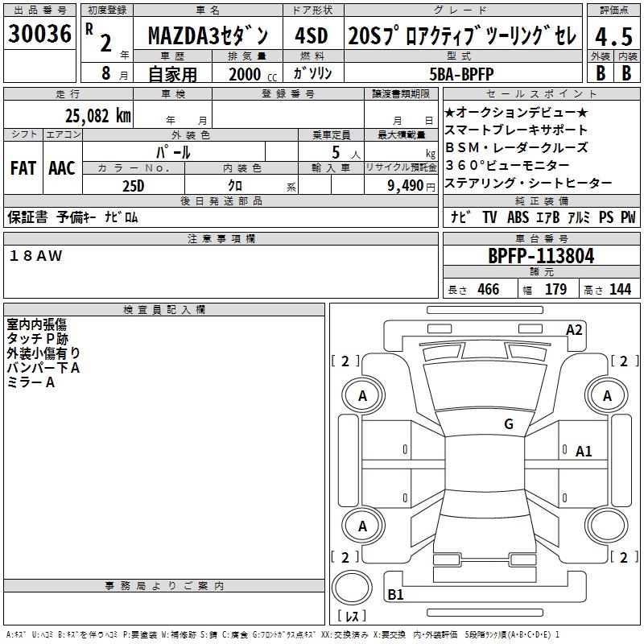Select the exterior color パール
Image resolution: width=644 pixels, height=644 pixels.
(173, 152)
